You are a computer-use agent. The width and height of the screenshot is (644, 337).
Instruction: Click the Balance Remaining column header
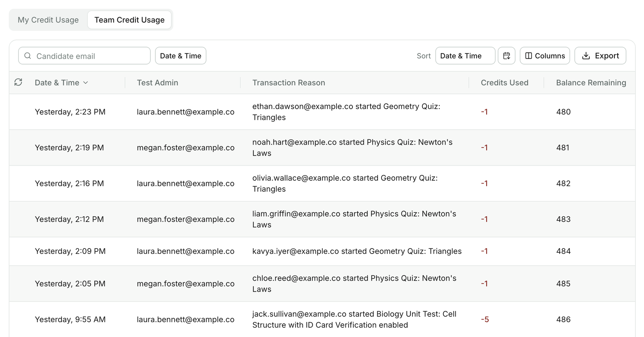pyautogui.click(x=591, y=83)
